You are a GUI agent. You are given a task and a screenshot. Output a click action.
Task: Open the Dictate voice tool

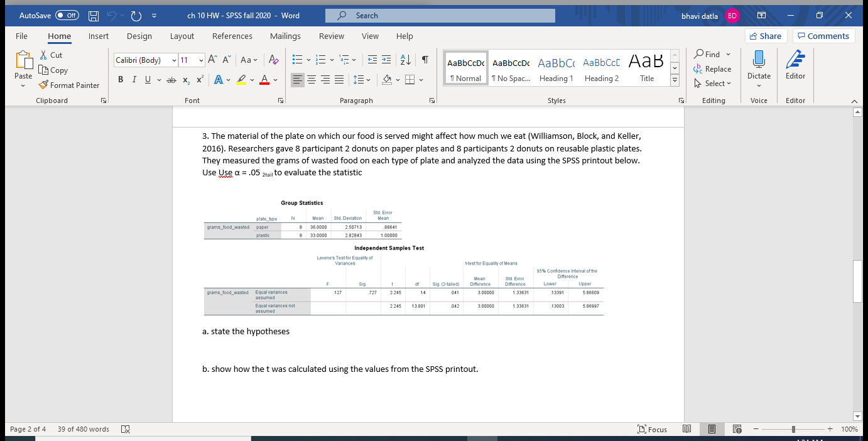[x=759, y=68]
